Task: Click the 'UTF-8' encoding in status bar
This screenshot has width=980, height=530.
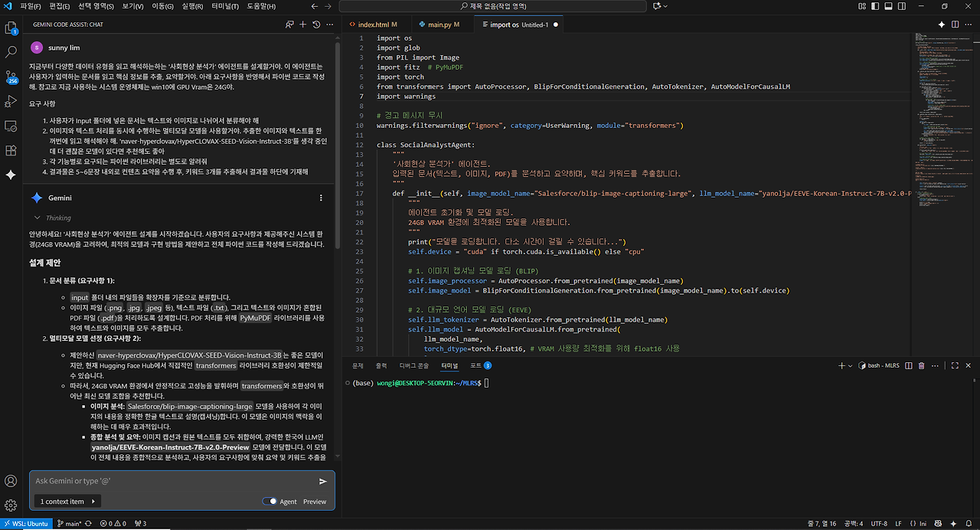Action: click(x=878, y=524)
